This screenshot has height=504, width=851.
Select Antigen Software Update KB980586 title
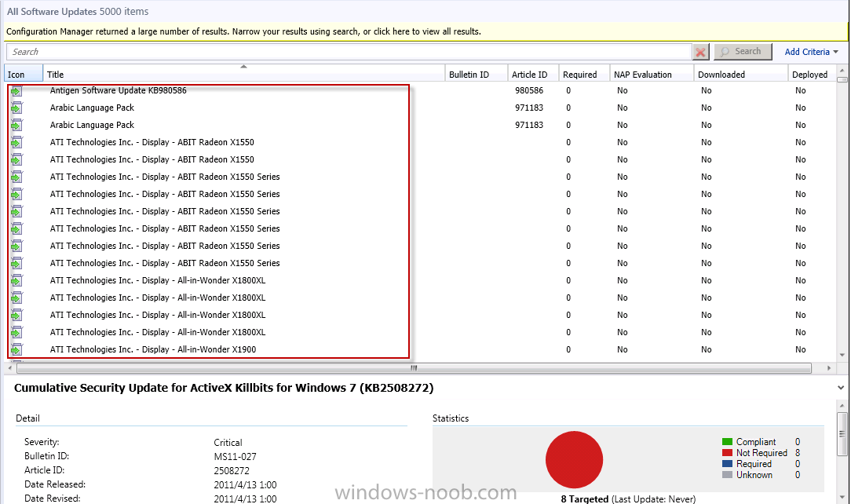click(x=118, y=90)
